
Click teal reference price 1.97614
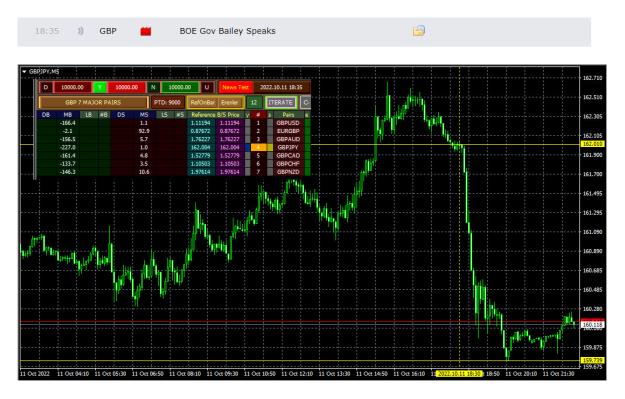[200, 172]
